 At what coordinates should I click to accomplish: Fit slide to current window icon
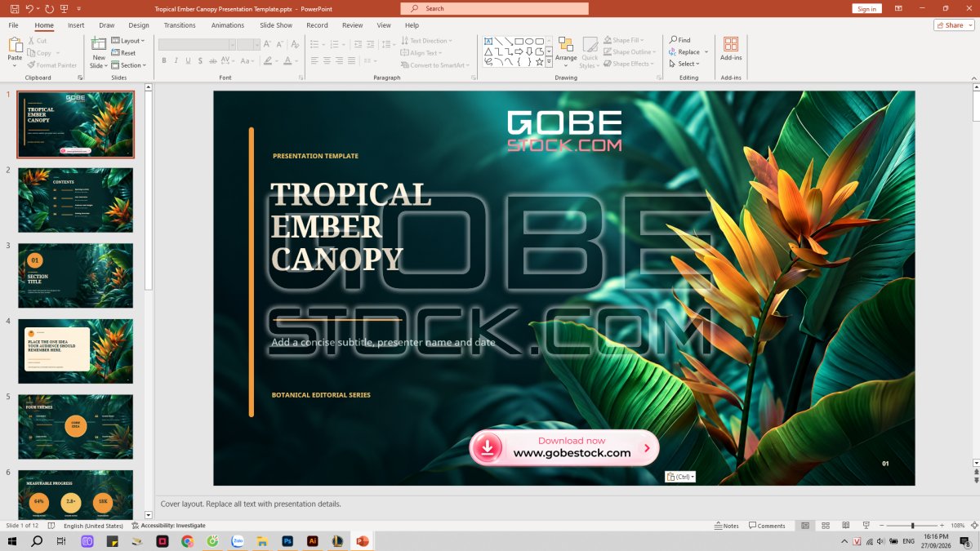tap(973, 526)
